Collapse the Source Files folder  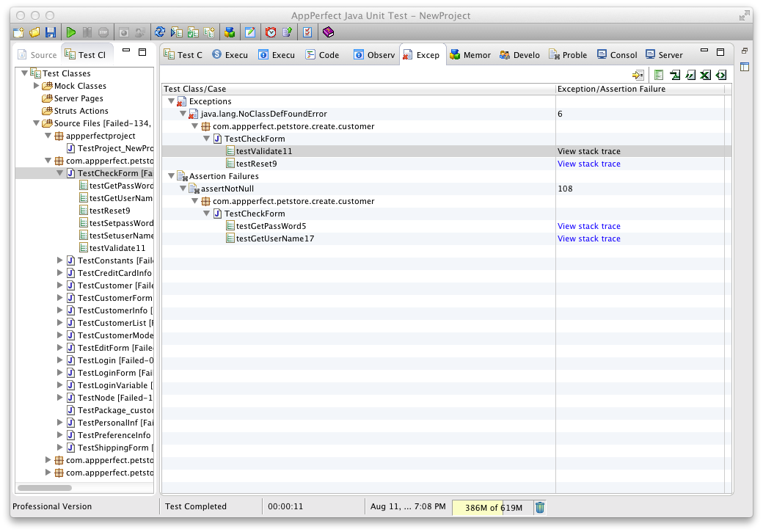coord(36,123)
